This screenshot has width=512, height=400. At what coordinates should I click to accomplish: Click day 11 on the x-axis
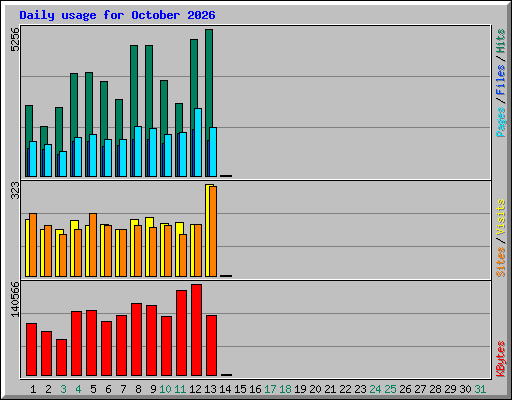tap(180, 389)
